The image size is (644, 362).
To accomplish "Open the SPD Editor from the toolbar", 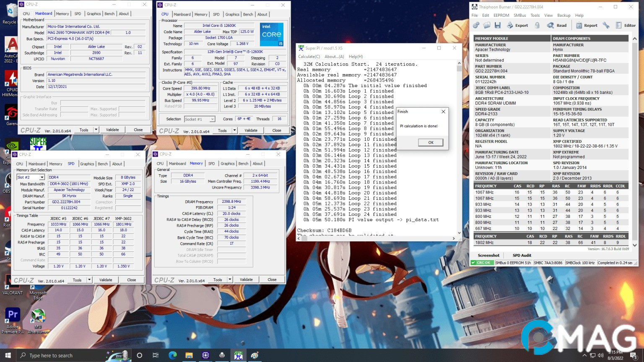I will point(626,26).
